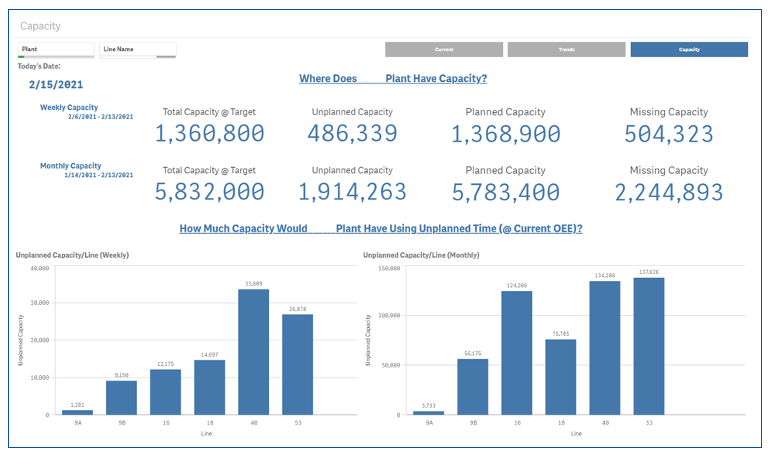Click the 'How Much Capacity Would Plant Have' heading link

(x=381, y=229)
